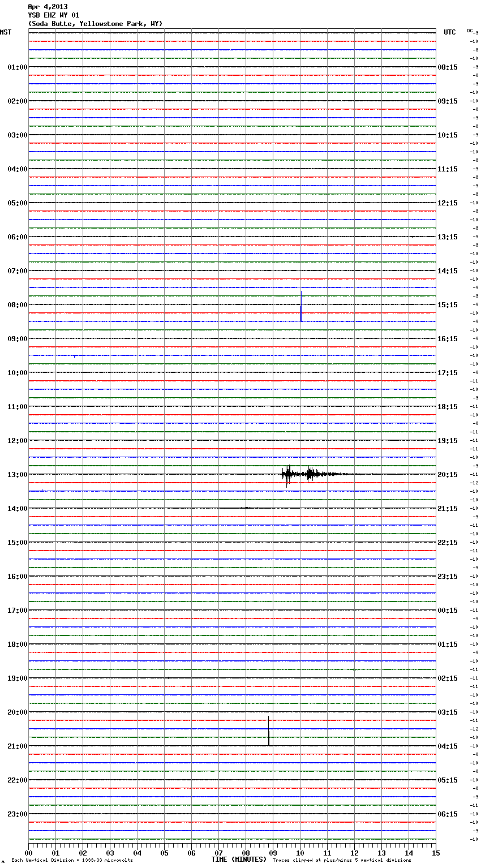Viewport: 481px width, 868px height.
Task: Click the 12:15 UTC row label
Action: point(448,203)
